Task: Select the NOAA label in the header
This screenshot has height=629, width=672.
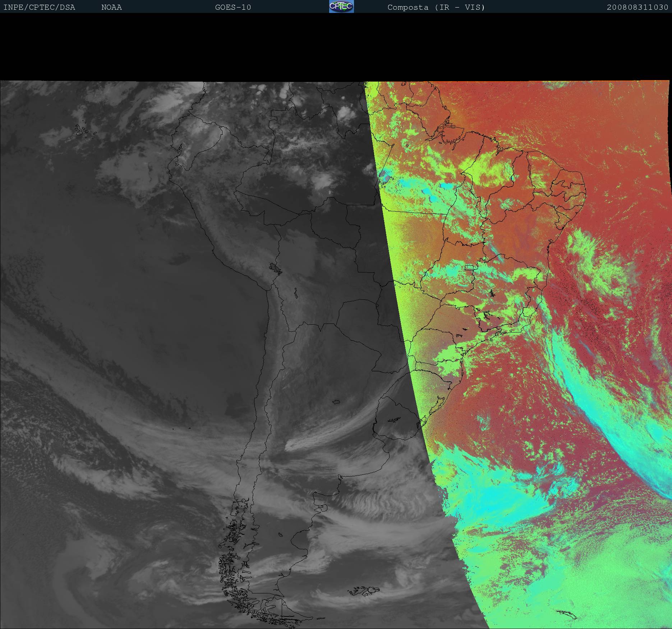Action: (111, 8)
